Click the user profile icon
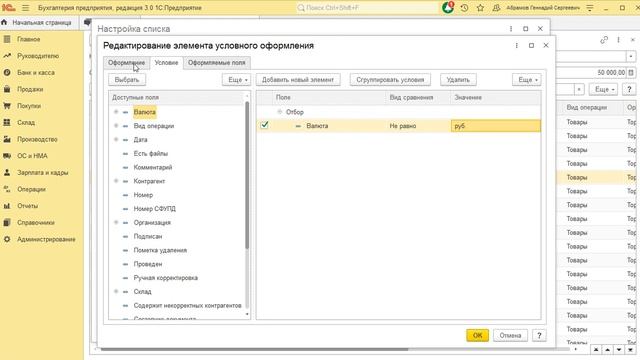Image resolution: width=640 pixels, height=360 pixels. tap(496, 8)
